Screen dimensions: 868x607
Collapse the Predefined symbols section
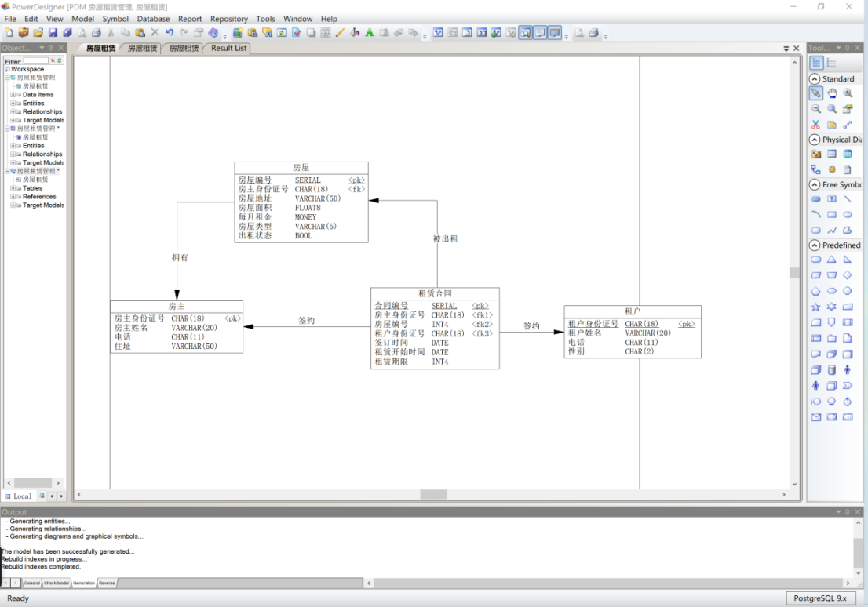pos(815,245)
